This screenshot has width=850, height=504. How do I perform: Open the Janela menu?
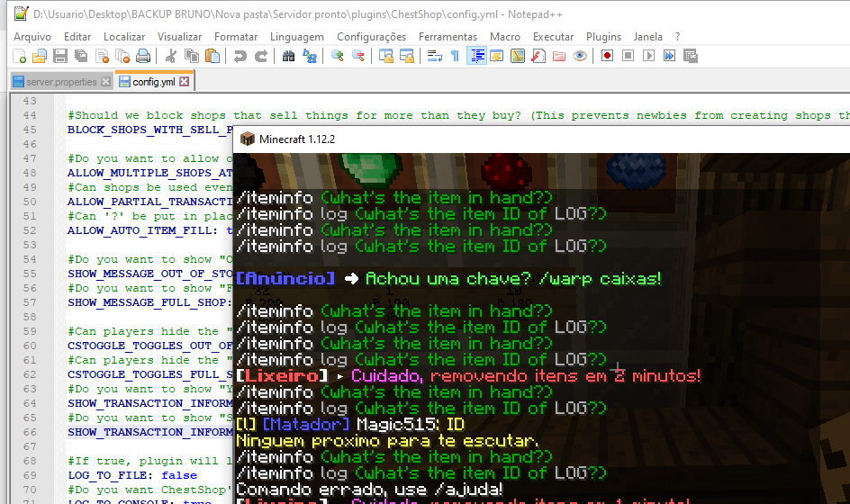[x=647, y=36]
